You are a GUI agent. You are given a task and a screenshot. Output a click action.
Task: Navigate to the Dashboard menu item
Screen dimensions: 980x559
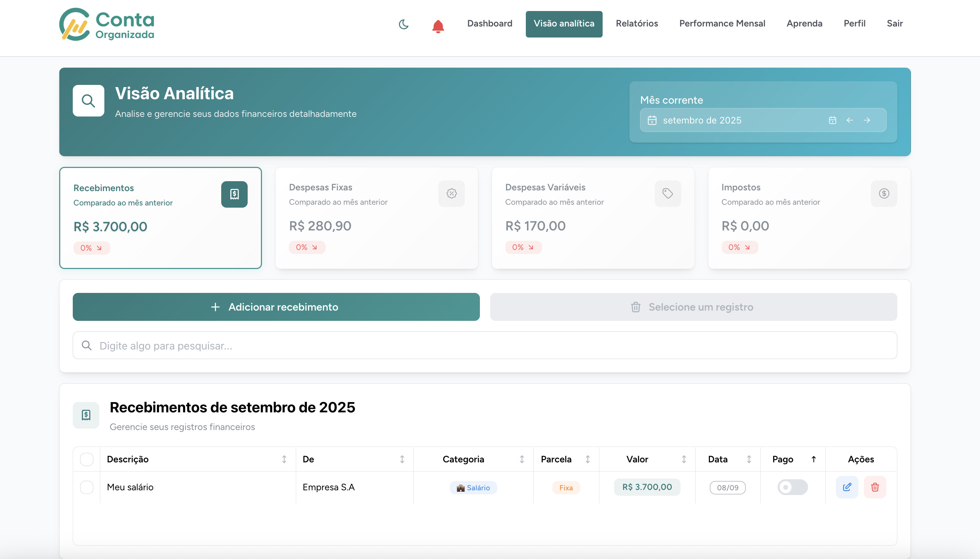click(x=489, y=24)
